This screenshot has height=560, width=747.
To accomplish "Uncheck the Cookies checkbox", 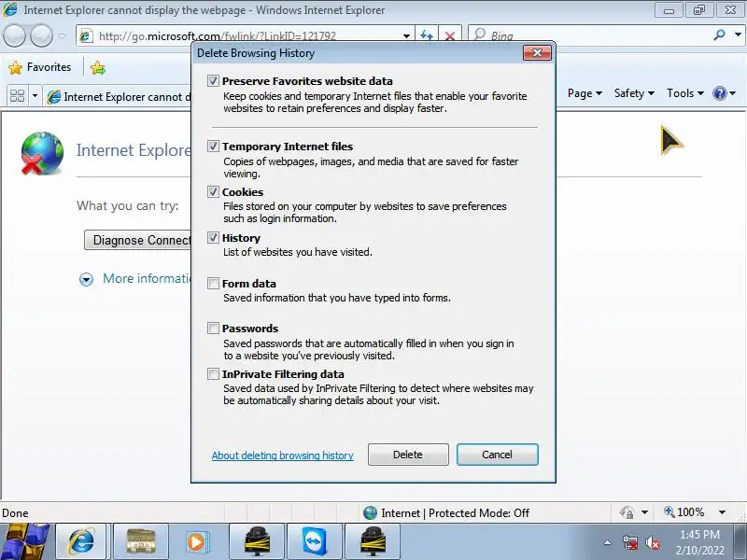I will (213, 192).
